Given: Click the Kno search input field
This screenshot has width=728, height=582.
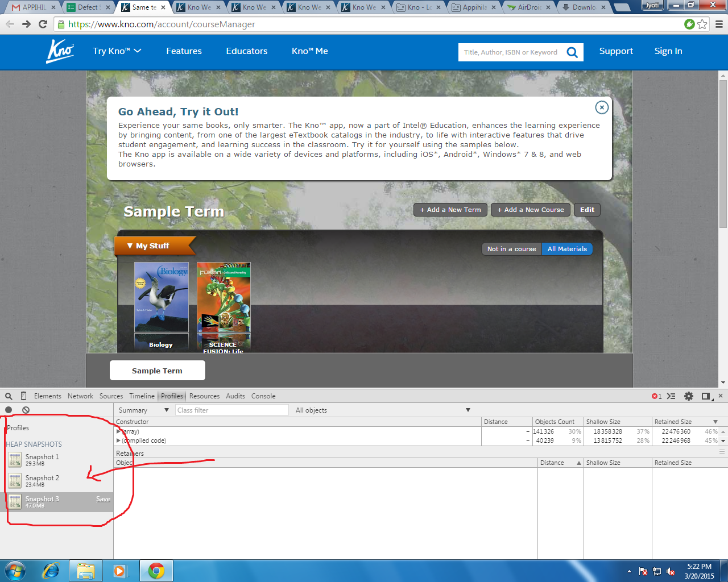Looking at the screenshot, I should pos(511,52).
